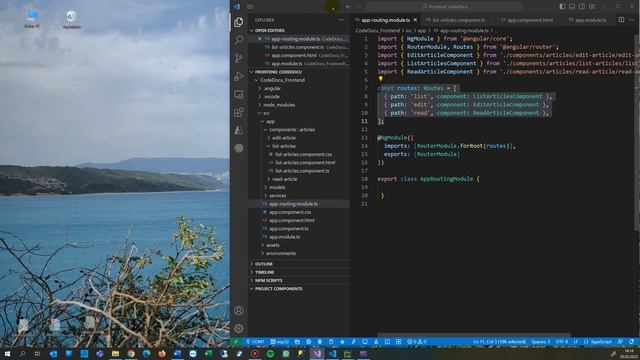Click the errors and warnings status indicator
640x360 pixels.
point(417,342)
